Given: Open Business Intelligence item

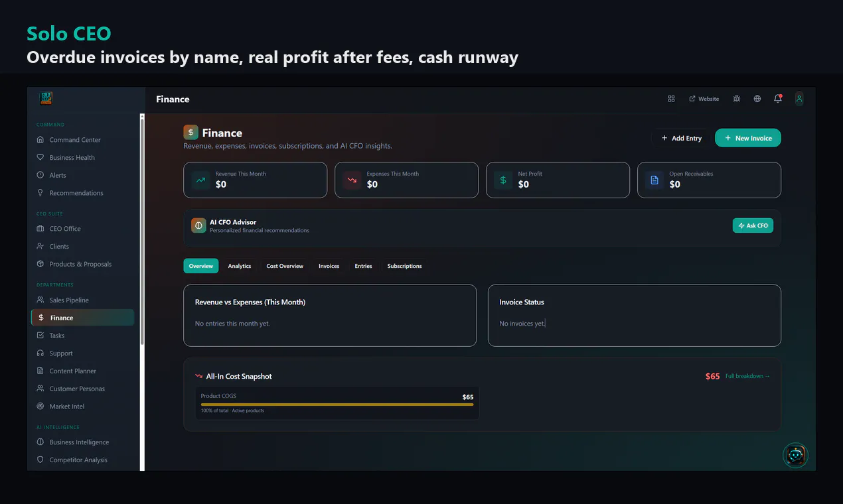Looking at the screenshot, I should coord(82,442).
